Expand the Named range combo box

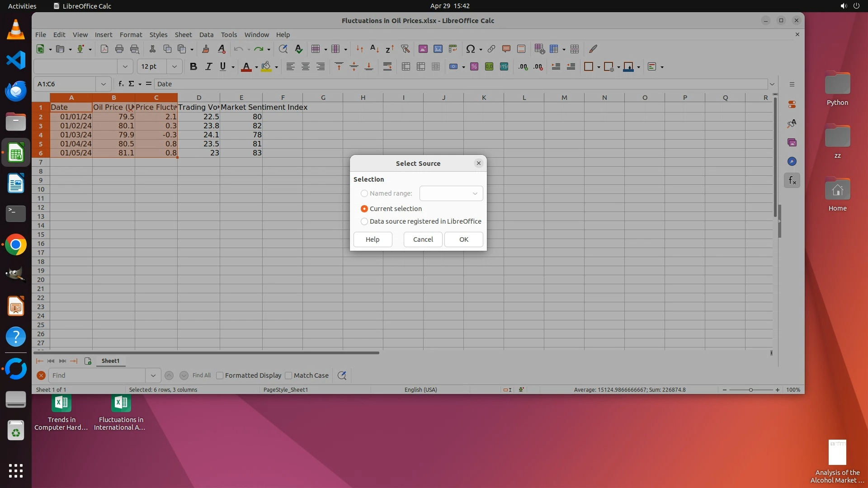coord(475,193)
